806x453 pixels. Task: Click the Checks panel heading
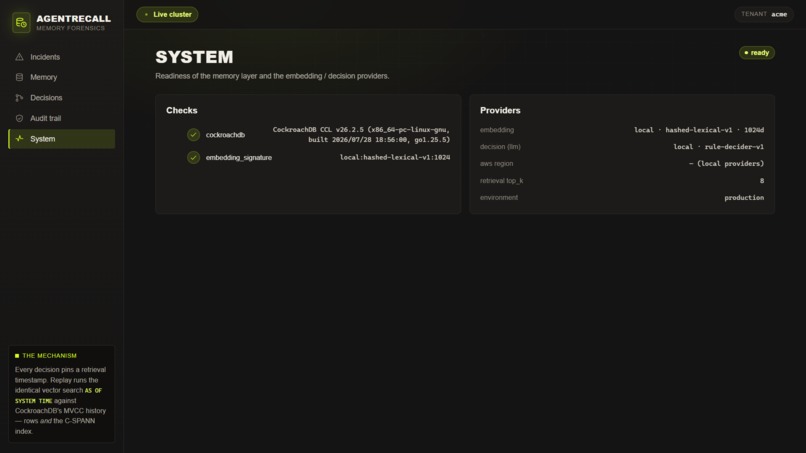[x=181, y=111]
